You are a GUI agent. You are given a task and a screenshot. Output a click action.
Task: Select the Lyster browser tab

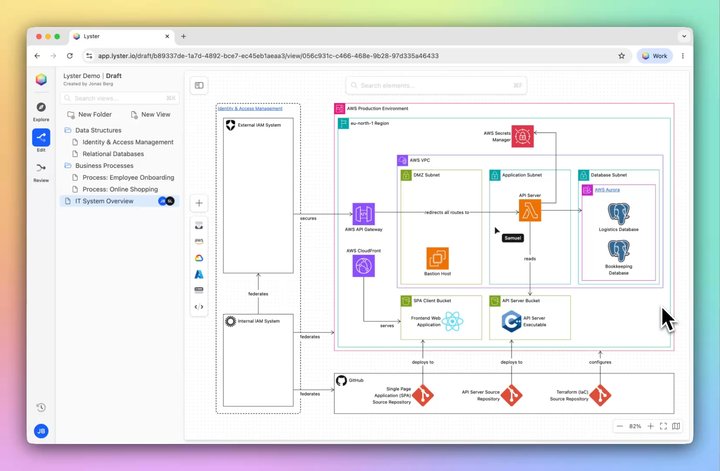coord(122,36)
